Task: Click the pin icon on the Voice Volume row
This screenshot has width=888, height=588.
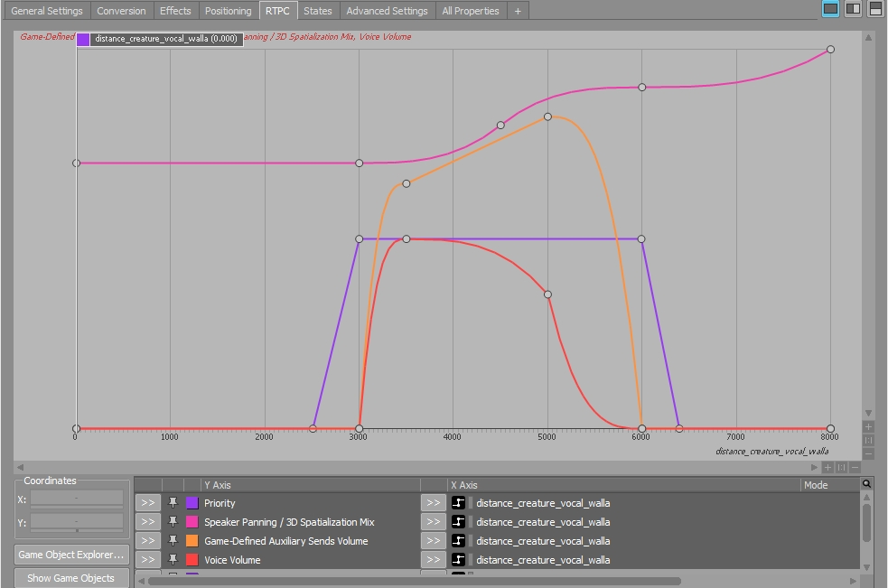Action: point(173,560)
